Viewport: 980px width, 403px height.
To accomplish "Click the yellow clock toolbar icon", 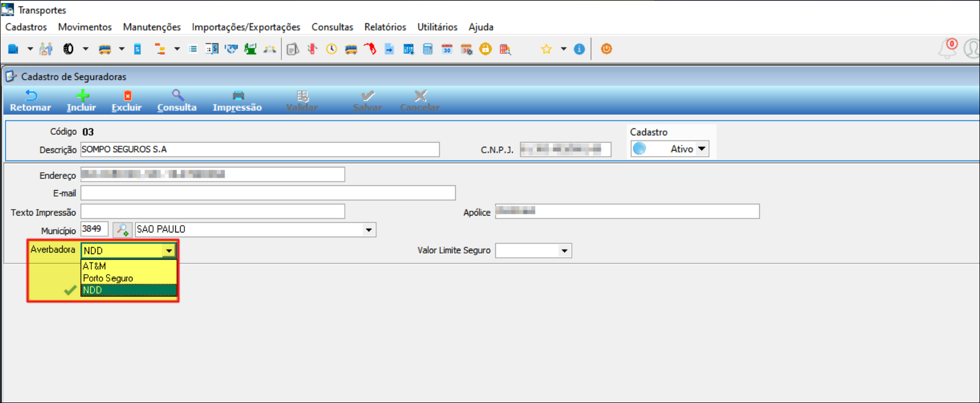I will coord(332,49).
